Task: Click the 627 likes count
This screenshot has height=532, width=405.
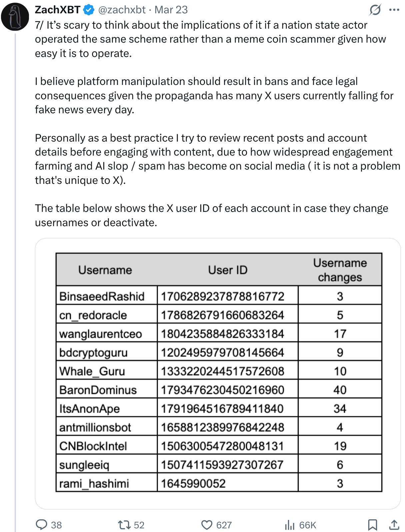Action: (224, 525)
